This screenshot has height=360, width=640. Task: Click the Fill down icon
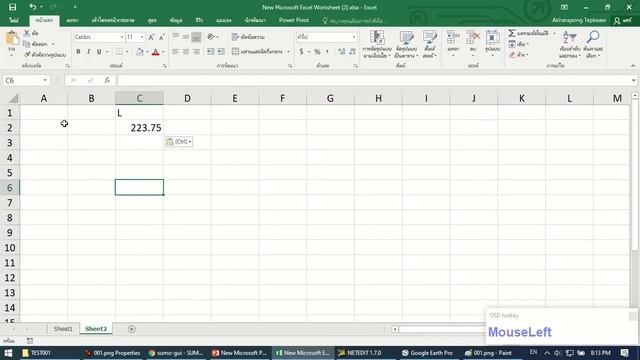pos(512,44)
